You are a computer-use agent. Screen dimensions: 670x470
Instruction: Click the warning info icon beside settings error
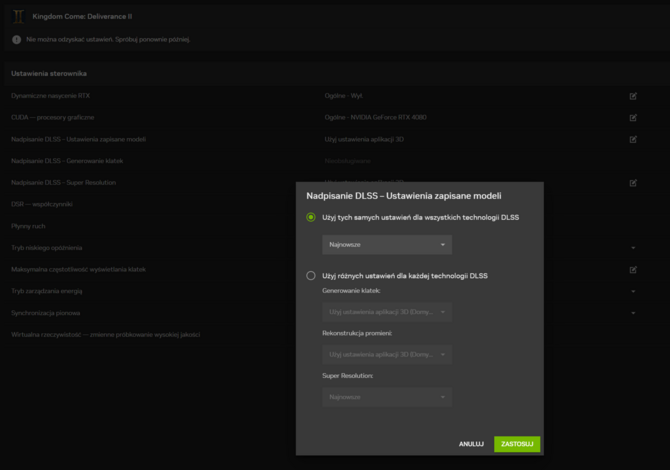tap(17, 40)
